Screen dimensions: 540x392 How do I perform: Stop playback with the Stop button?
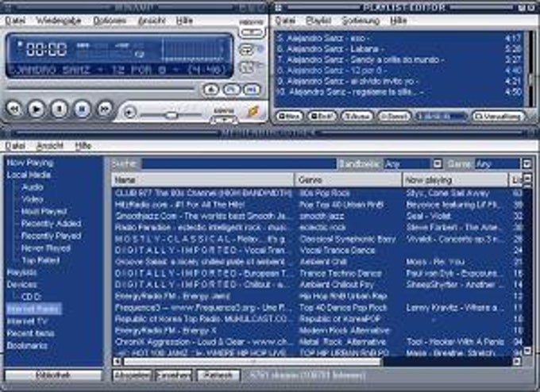[82, 109]
